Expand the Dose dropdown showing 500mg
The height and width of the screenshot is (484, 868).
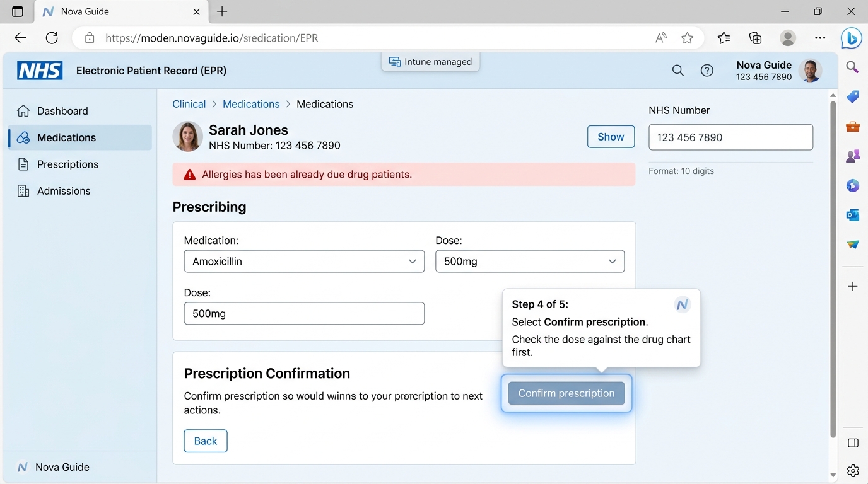point(530,262)
